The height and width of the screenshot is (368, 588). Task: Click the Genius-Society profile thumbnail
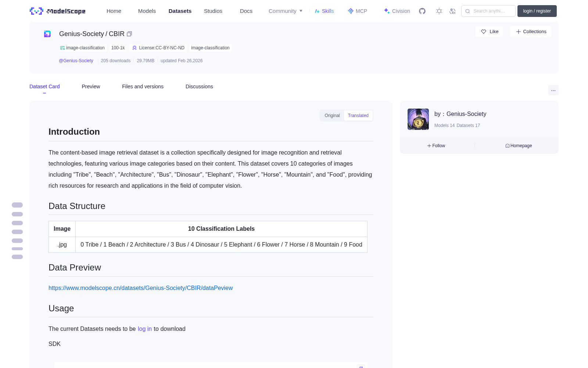[418, 119]
